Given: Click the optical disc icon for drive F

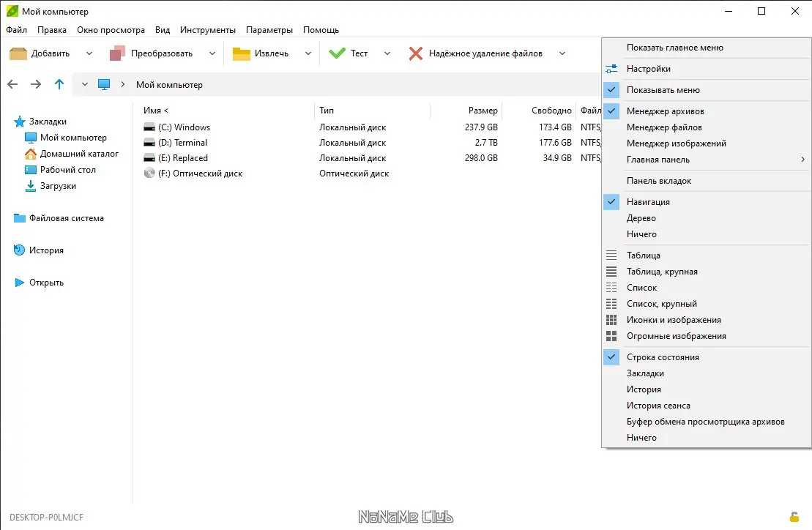Looking at the screenshot, I should [149, 173].
